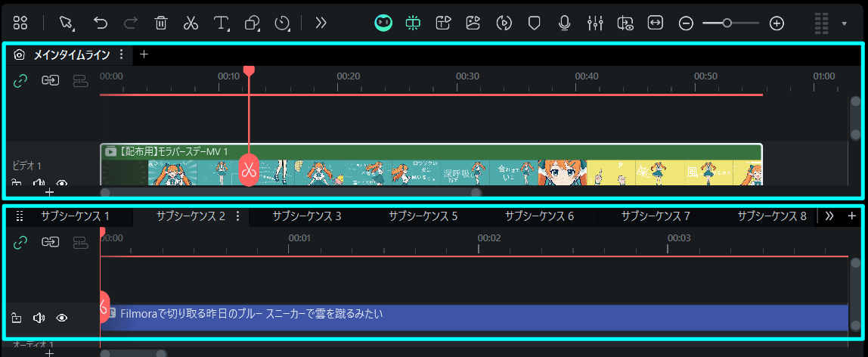The image size is (868, 357).
Task: Click the circular motion playback icon
Action: (x=504, y=23)
